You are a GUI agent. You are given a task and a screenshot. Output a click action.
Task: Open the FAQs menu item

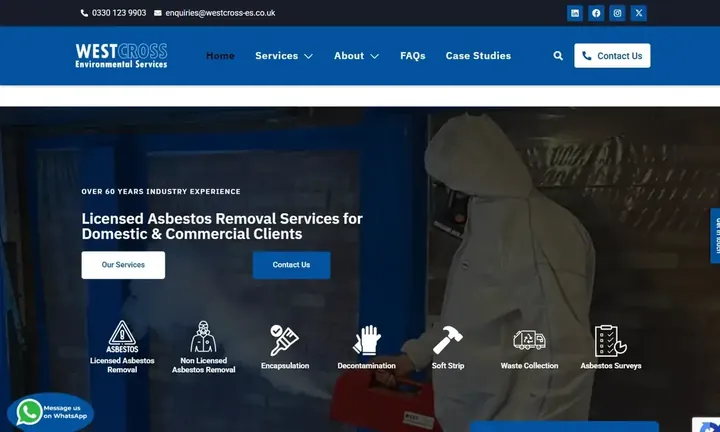(413, 56)
